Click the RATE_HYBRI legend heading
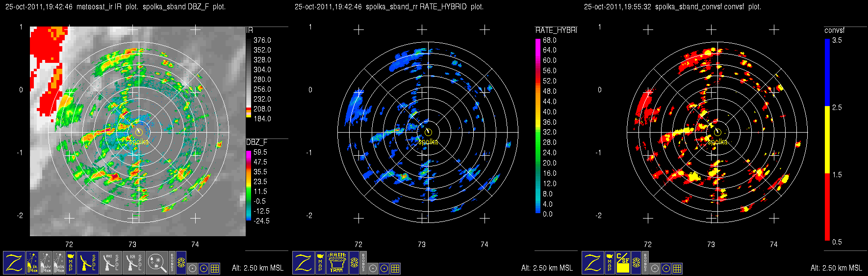Viewport: 868px width, 276px height. pos(556,30)
